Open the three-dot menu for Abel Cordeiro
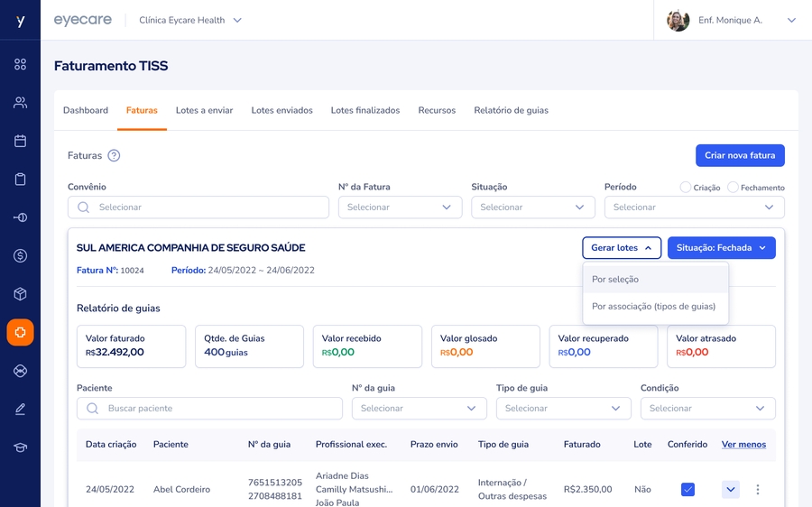Image resolution: width=812 pixels, height=507 pixels. [x=758, y=490]
